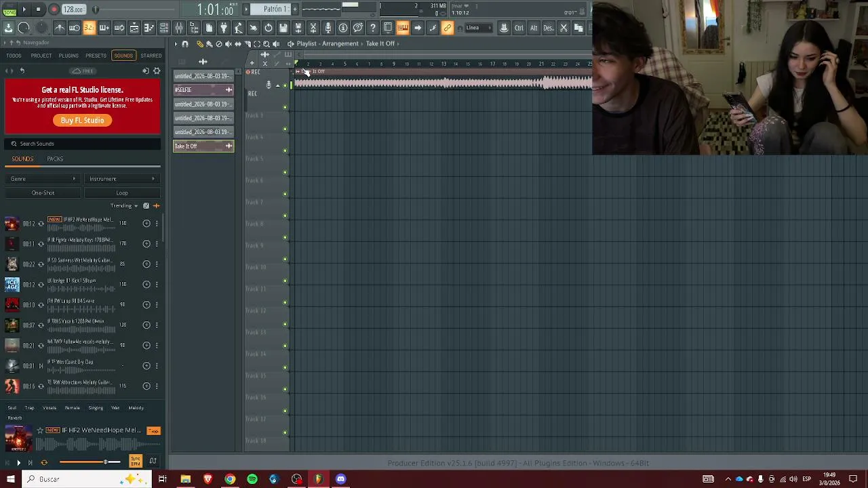
Task: Select the #SELFIE pattern in picker
Action: pos(203,90)
